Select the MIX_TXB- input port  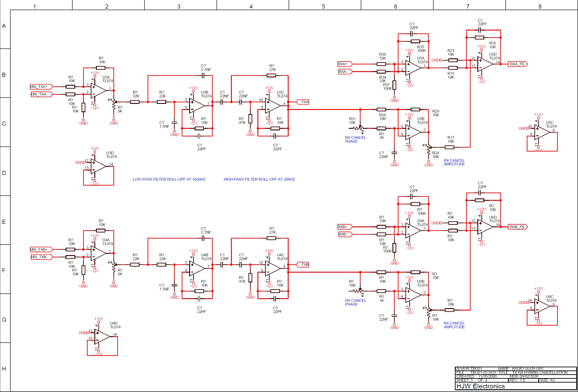coord(41,257)
